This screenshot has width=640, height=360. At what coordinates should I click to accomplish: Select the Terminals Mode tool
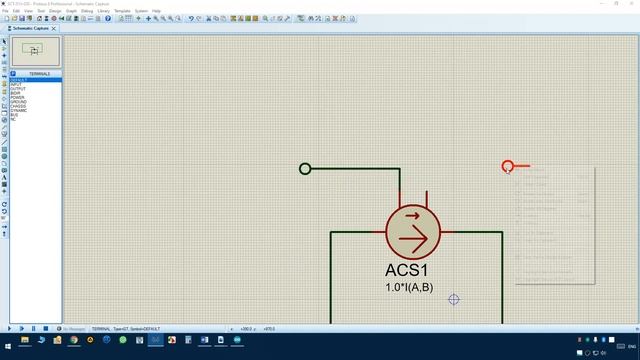tap(4, 91)
